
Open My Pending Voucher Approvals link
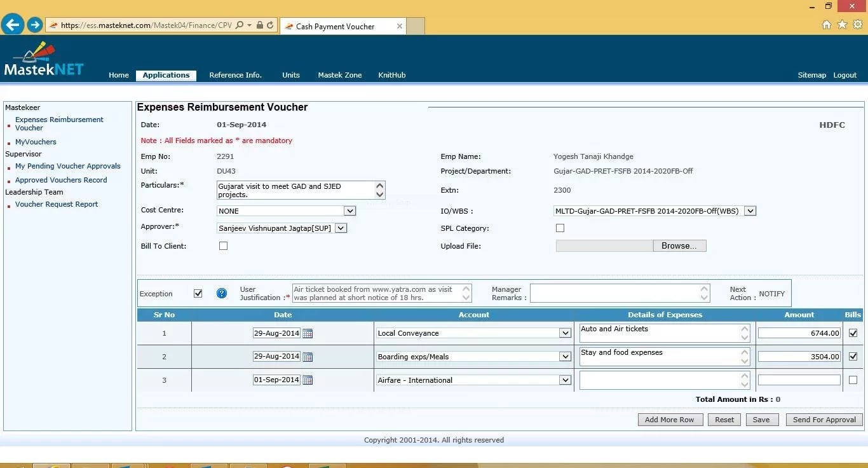(x=67, y=166)
